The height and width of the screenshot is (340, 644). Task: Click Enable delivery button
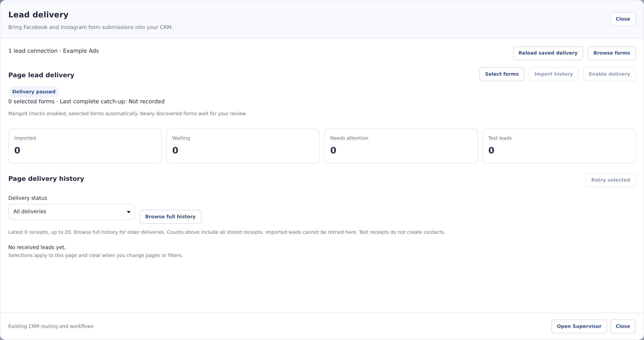pyautogui.click(x=609, y=74)
